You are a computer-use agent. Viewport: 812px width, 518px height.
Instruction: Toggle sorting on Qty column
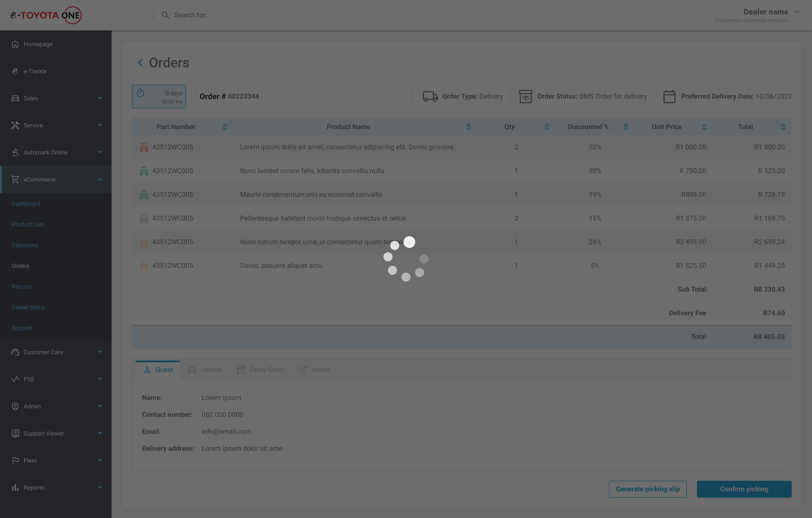point(547,127)
